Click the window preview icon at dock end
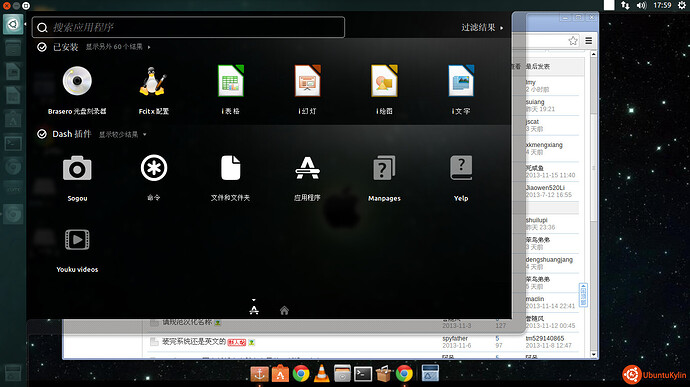The width and height of the screenshot is (690, 387). point(430,373)
